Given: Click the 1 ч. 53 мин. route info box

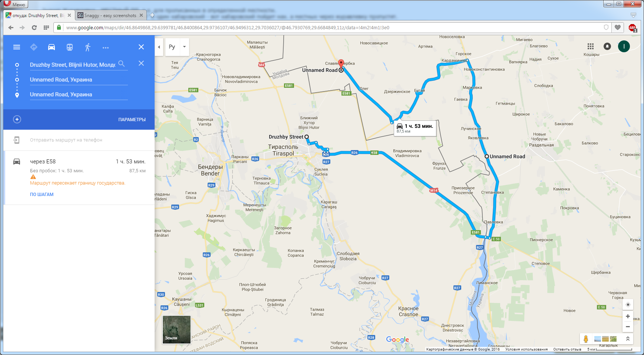Looking at the screenshot, I should click(415, 128).
